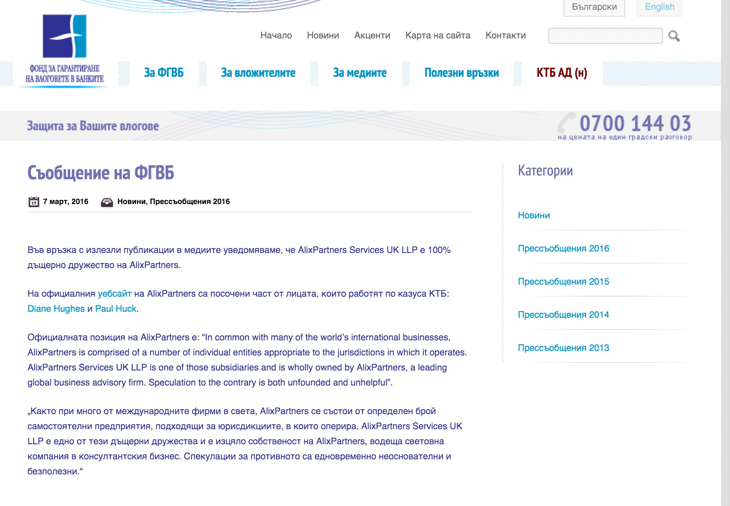Open the За вложителите navigation tab
This screenshot has height=506, width=730.
(x=258, y=73)
